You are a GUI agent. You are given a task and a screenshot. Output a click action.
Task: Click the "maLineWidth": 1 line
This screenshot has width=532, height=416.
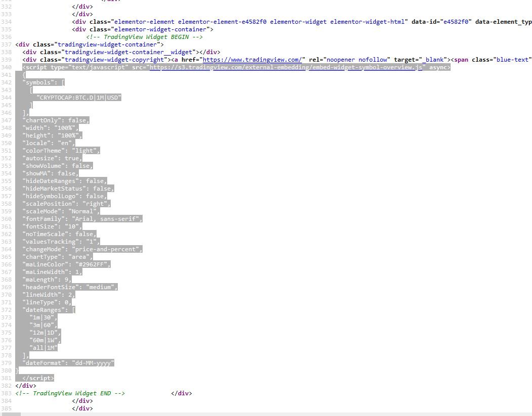click(52, 272)
